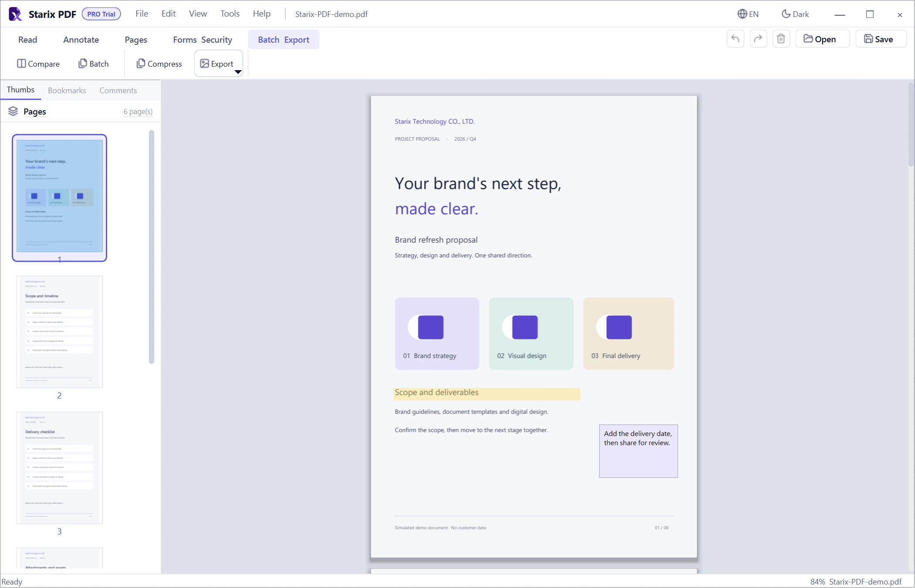Click the thumbnail panel scrollbar
The height and width of the screenshot is (588, 915).
(x=152, y=247)
